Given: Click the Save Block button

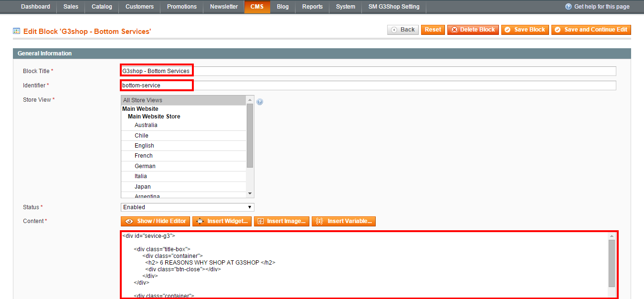Looking at the screenshot, I should click(525, 30).
